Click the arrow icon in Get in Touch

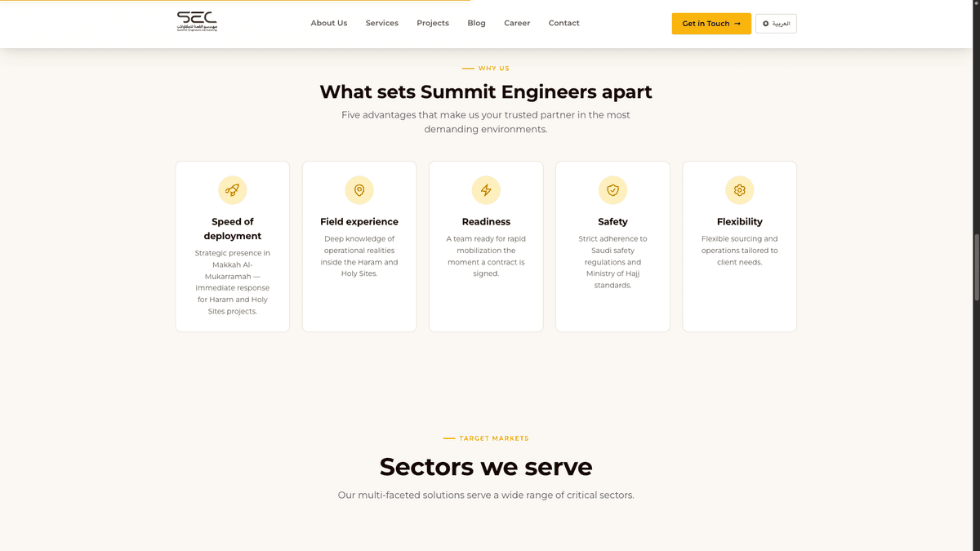coord(737,24)
